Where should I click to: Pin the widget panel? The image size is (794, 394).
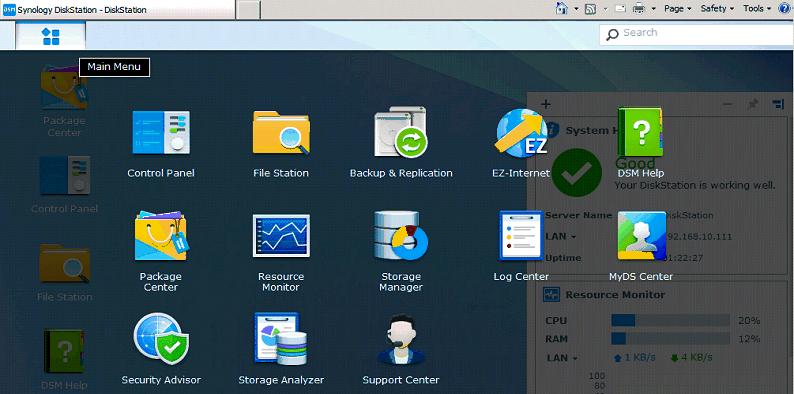[x=753, y=104]
